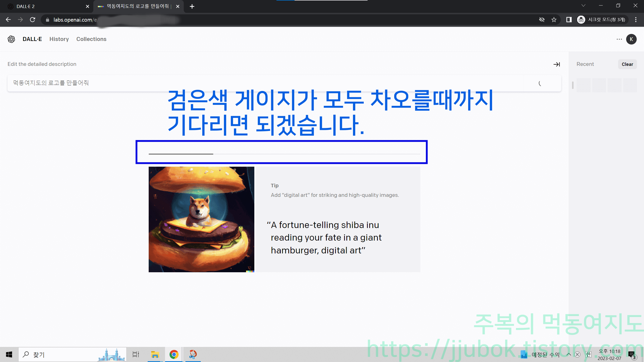Open the History page
The image size is (644, 362).
coord(59,39)
